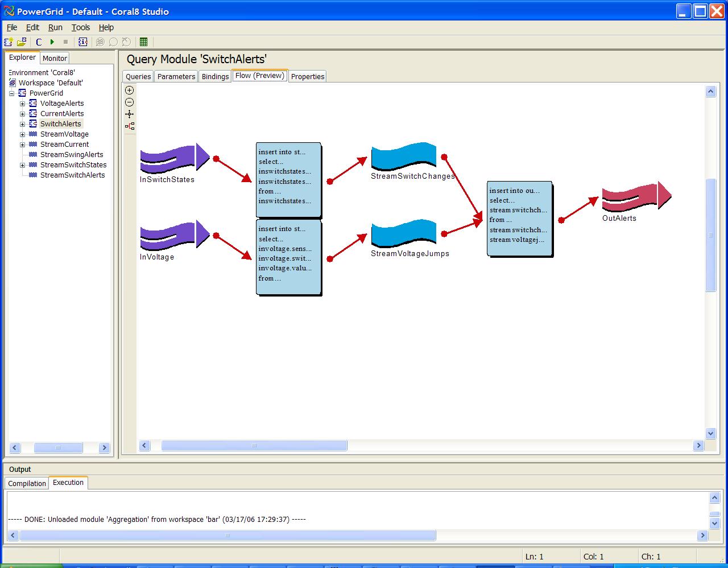This screenshot has height=568, width=728.
Task: Click the module info toolbar icon
Action: (x=82, y=42)
